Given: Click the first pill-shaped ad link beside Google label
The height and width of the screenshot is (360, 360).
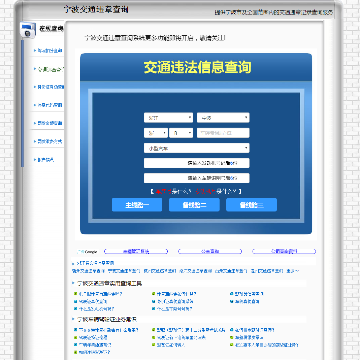Looking at the screenshot, I should (136, 251).
